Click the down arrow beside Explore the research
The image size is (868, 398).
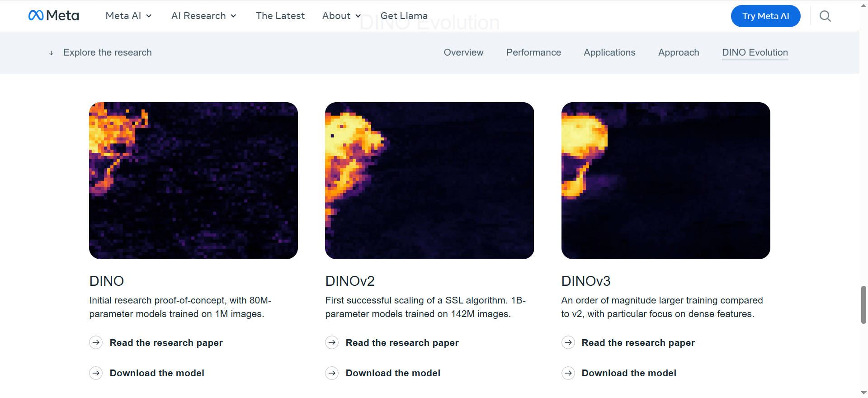click(52, 53)
